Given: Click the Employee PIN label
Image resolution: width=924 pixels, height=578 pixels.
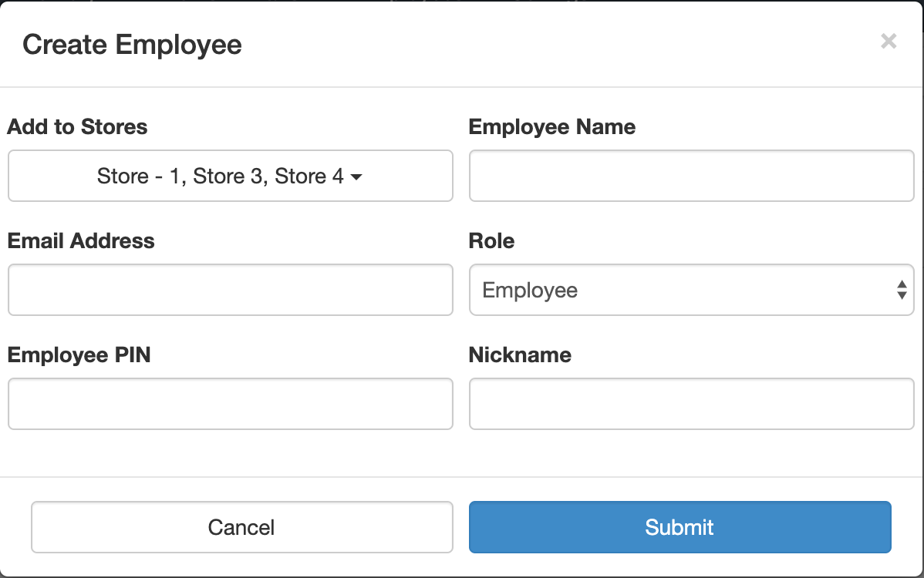Looking at the screenshot, I should (x=79, y=355).
